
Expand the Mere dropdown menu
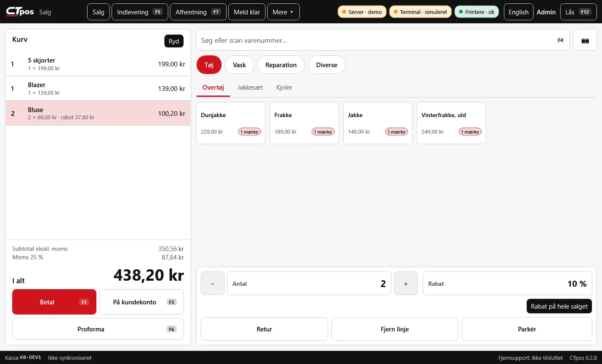point(283,12)
